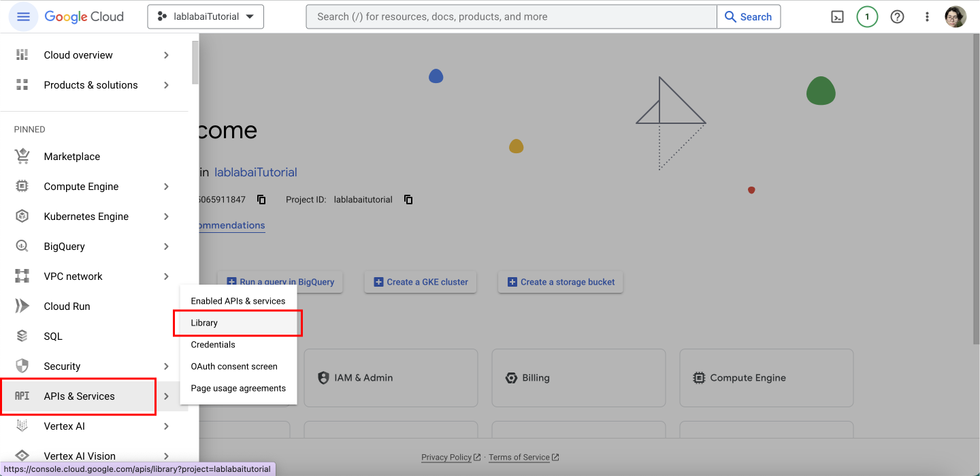Open the IAM & Admin card
The width and height of the screenshot is (980, 476).
391,378
